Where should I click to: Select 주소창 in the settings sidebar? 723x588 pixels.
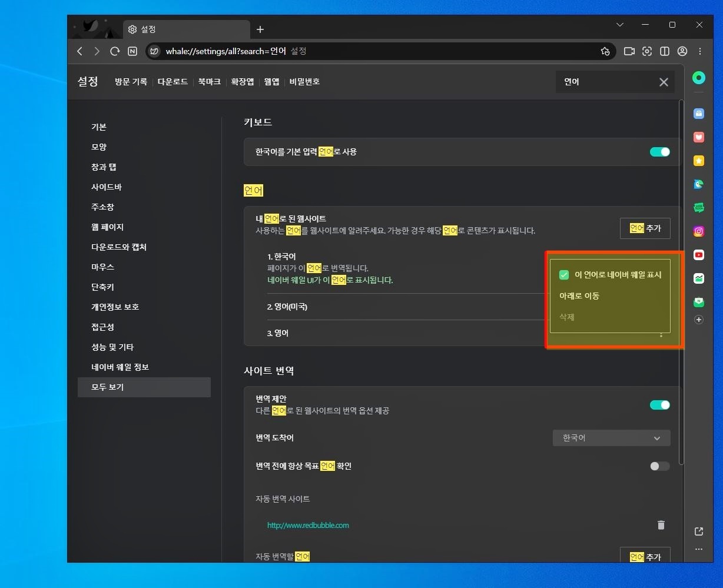102,207
